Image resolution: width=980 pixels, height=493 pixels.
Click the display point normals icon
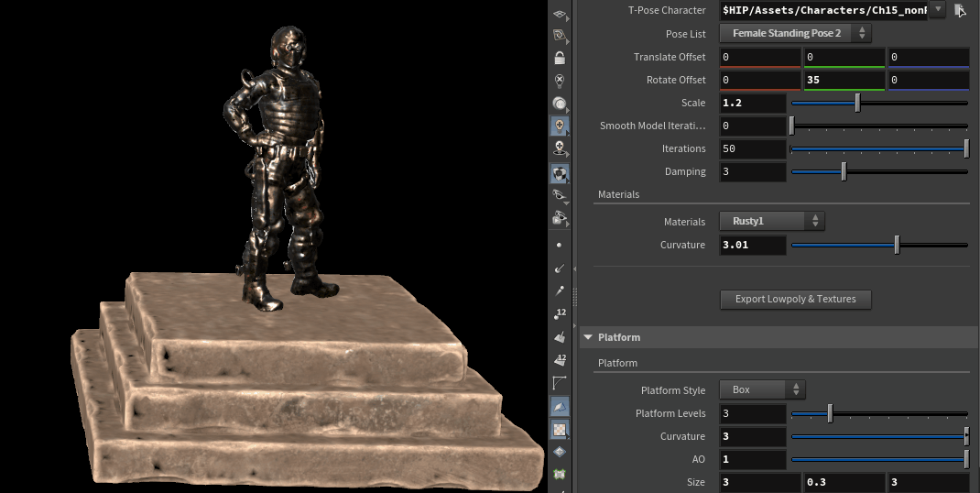tap(560, 268)
